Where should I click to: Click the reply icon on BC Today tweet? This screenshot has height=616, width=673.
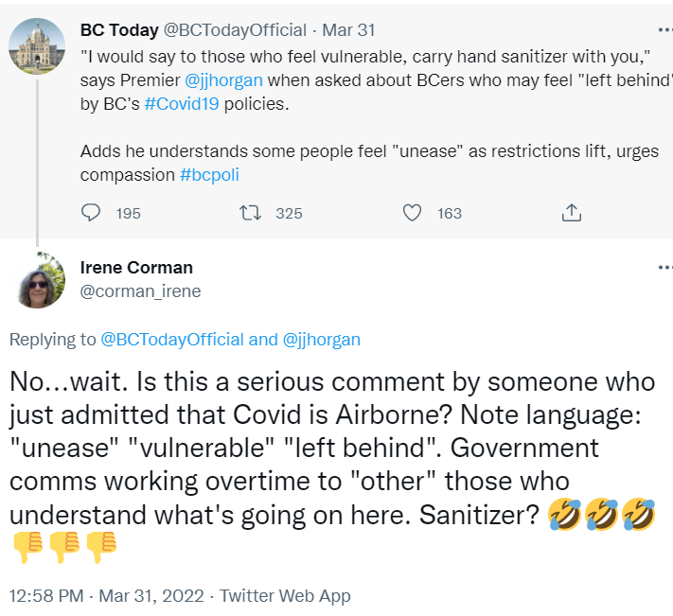(91, 213)
